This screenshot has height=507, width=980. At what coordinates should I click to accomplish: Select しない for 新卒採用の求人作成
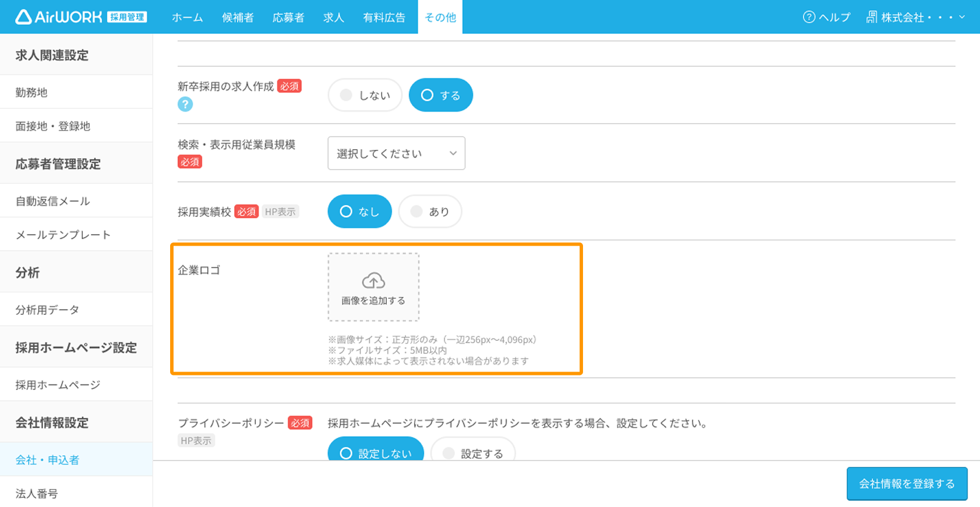click(x=365, y=95)
